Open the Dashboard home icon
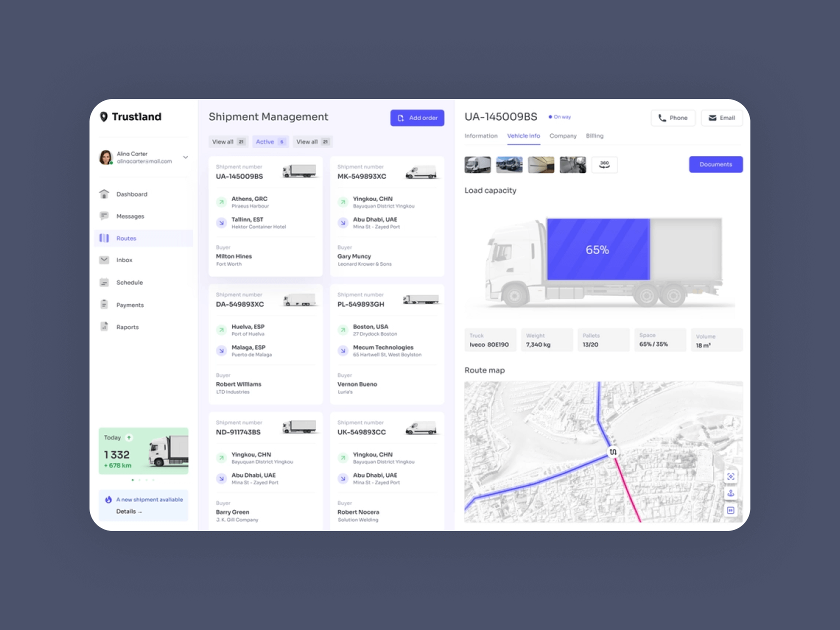The width and height of the screenshot is (840, 630). point(104,194)
